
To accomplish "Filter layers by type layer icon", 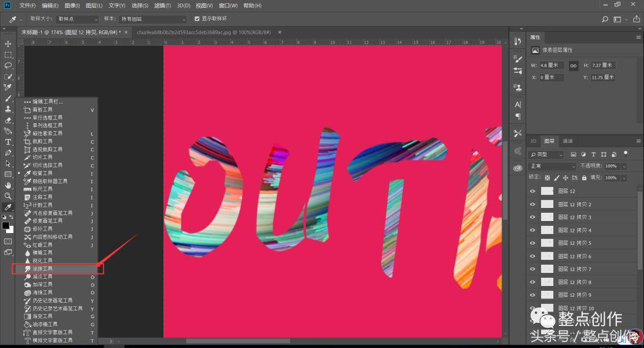I will 593,154.
